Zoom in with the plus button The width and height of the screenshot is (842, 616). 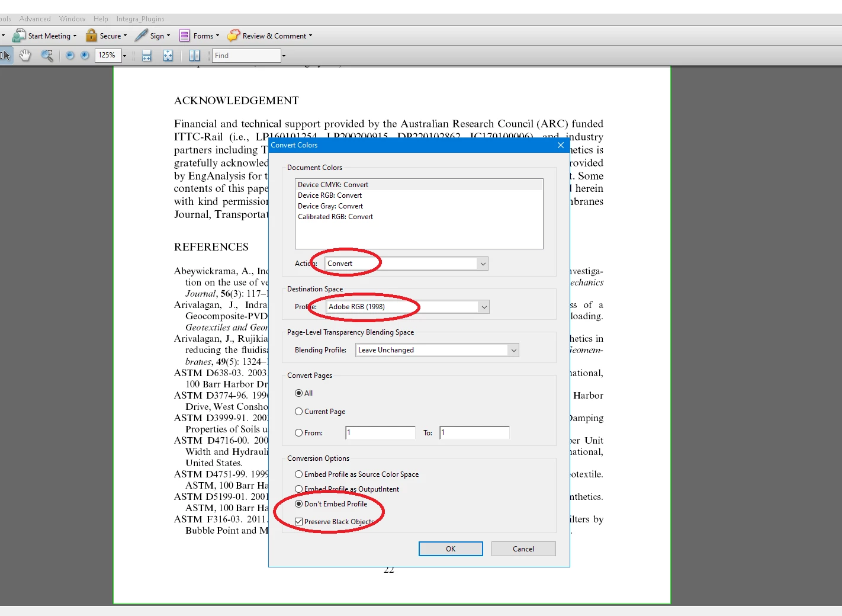[85, 56]
